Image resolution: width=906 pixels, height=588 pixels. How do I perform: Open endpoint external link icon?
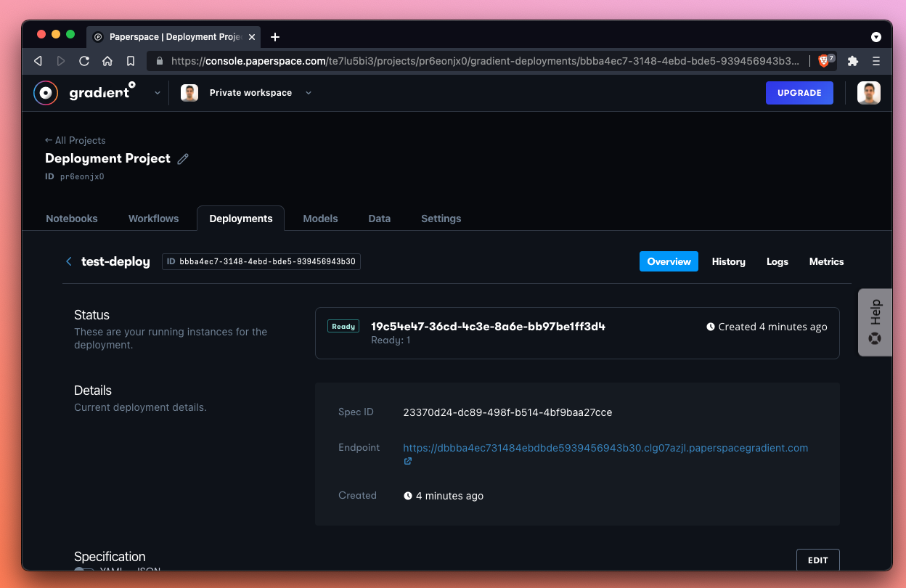pos(408,461)
